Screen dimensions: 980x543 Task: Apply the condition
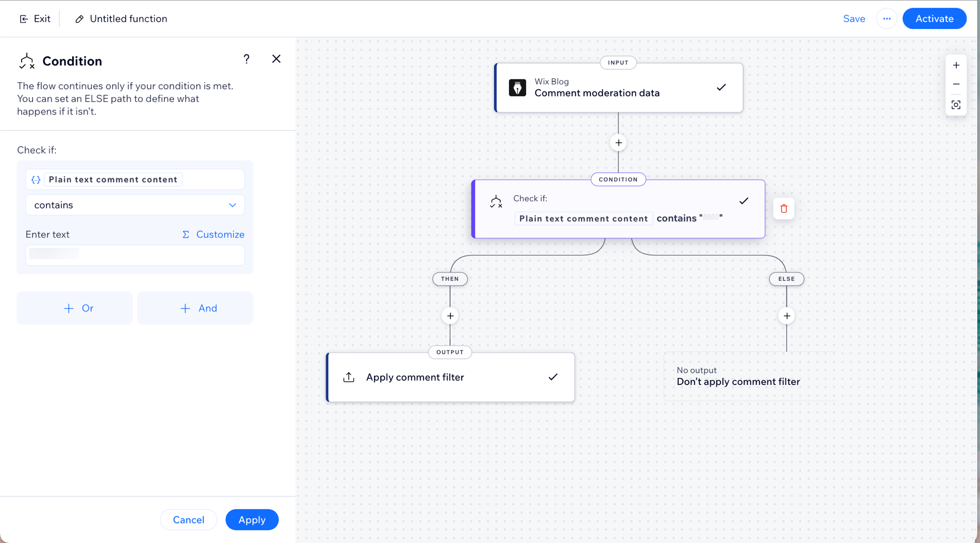[x=252, y=520]
